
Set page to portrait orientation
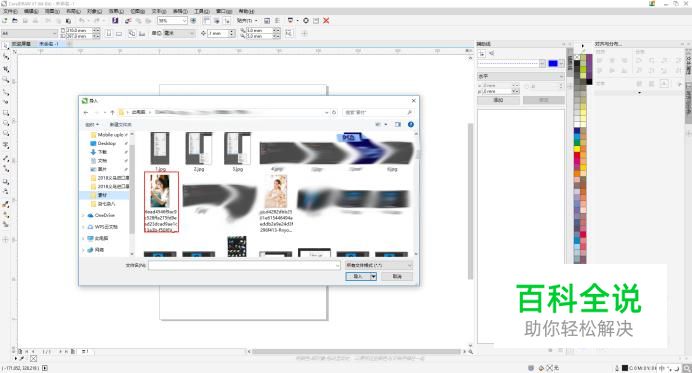point(109,34)
